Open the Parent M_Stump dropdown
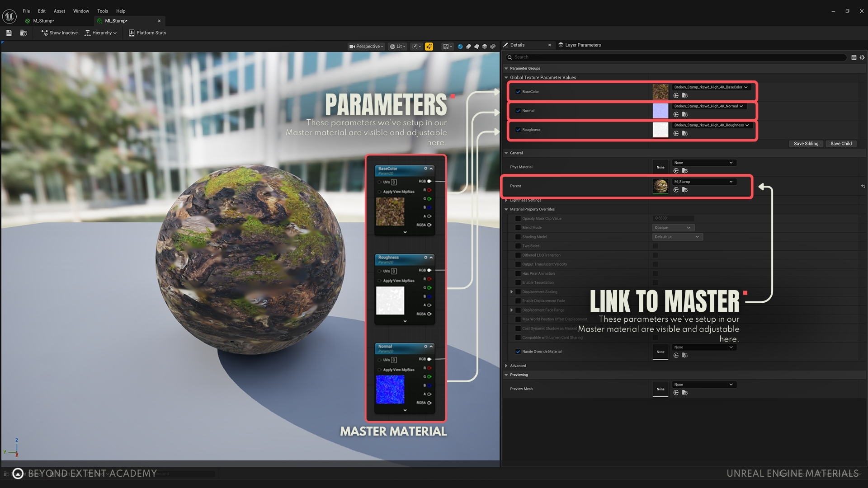The width and height of the screenshot is (868, 488). [x=703, y=182]
